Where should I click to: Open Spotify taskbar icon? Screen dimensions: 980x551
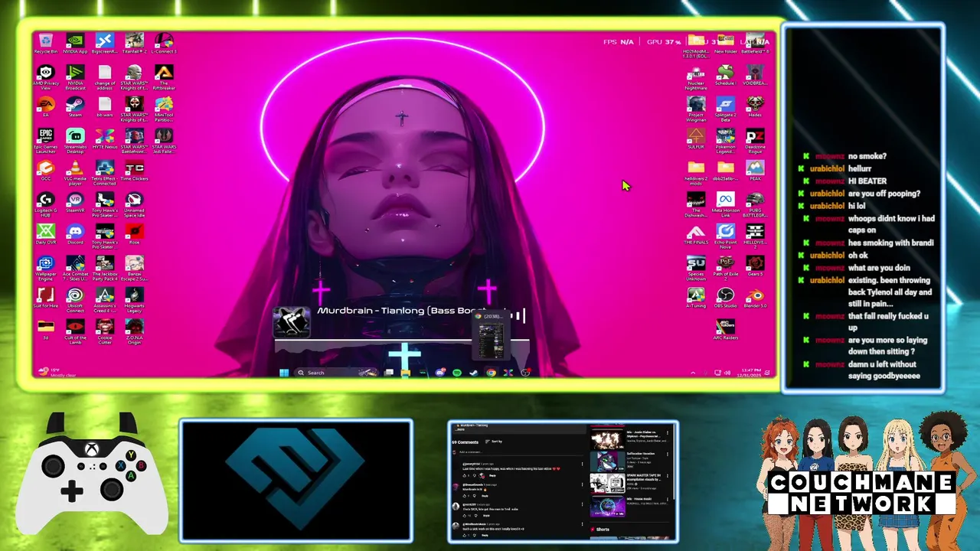tap(456, 373)
